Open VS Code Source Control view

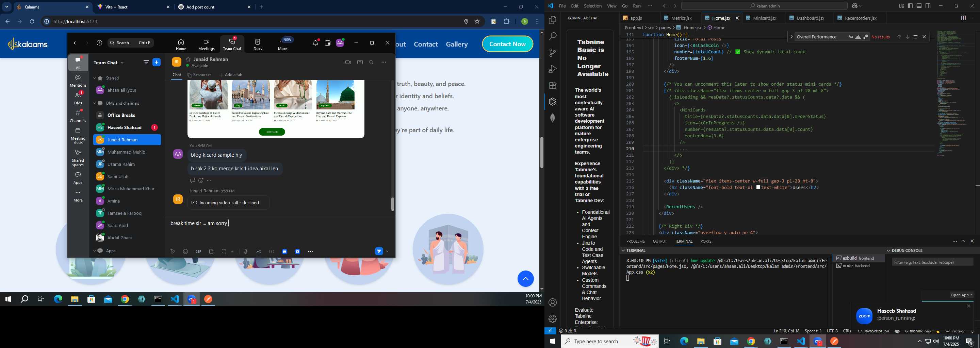(x=552, y=53)
